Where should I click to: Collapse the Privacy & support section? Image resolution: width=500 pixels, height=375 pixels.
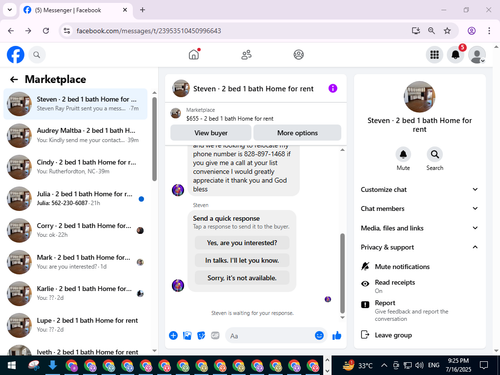point(420,247)
